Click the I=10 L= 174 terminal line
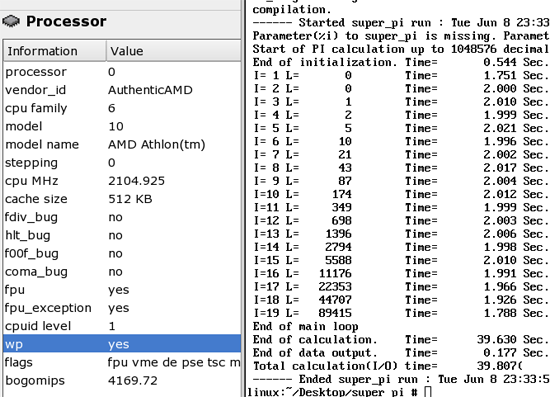 tap(401, 194)
